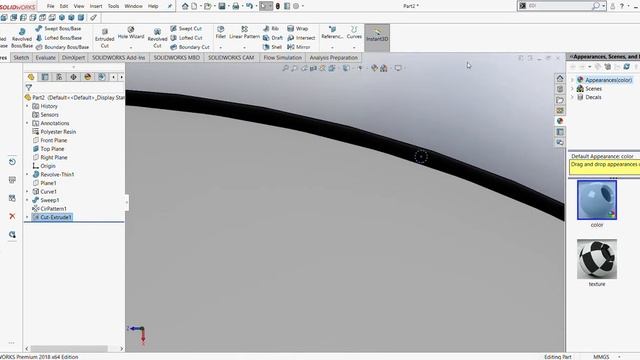The width and height of the screenshot is (640, 360).
Task: Open the Edit menu
Action: (64, 6)
